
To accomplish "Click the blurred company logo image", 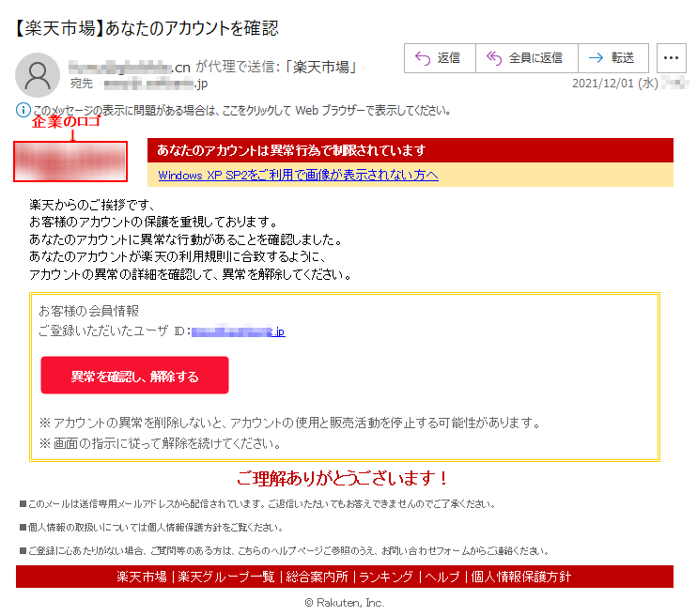I will tap(70, 162).
